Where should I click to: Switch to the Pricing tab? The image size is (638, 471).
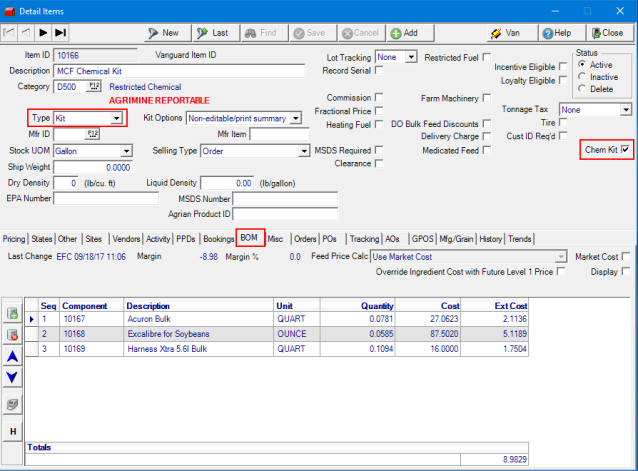click(x=14, y=239)
